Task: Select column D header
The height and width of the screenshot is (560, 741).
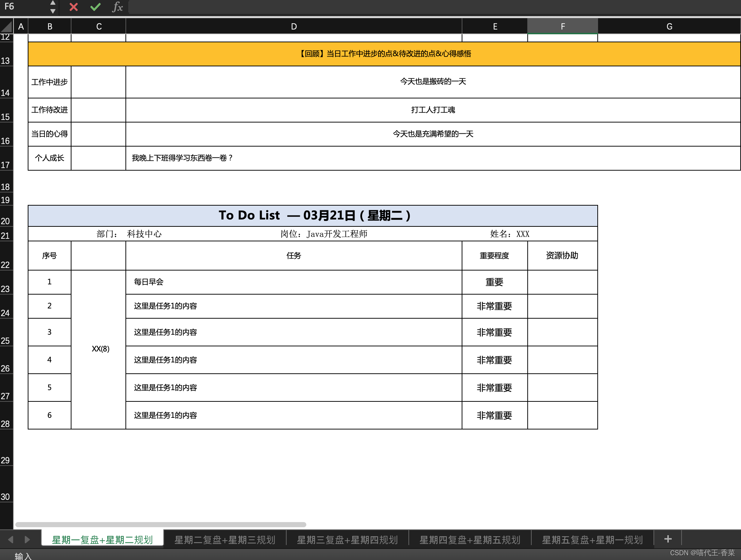Action: (x=294, y=27)
